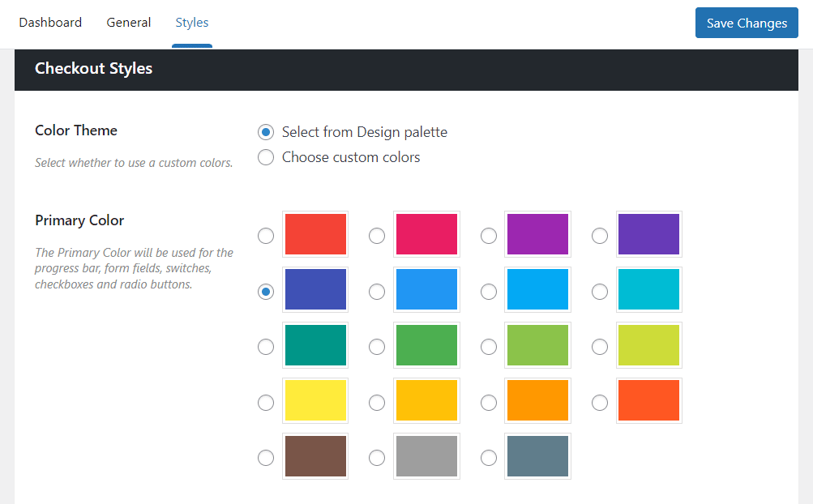Click the magenta pink color swatch
Viewport: 813px width, 504px height.
click(426, 234)
